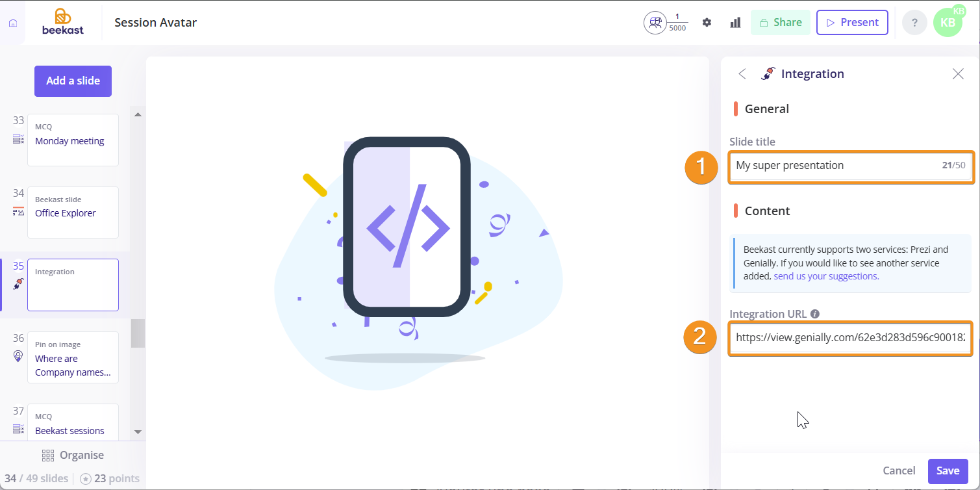Click the slide list scroll down arrow
The height and width of the screenshot is (490, 980).
pos(137,432)
